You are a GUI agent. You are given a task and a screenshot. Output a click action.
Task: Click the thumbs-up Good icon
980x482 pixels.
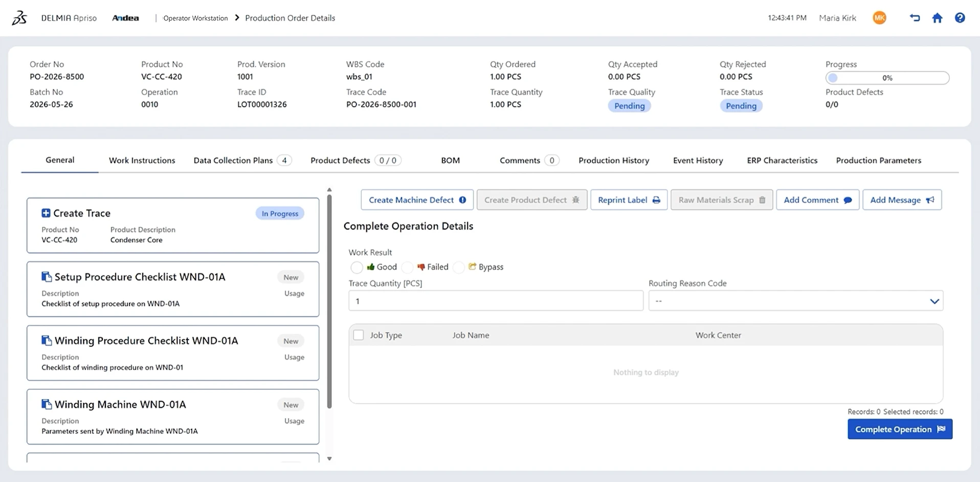pyautogui.click(x=371, y=267)
